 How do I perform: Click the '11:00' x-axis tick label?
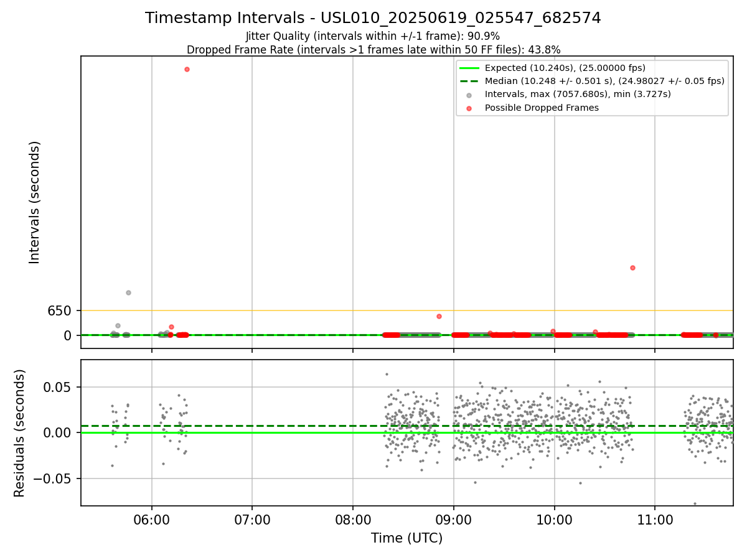tap(655, 519)
